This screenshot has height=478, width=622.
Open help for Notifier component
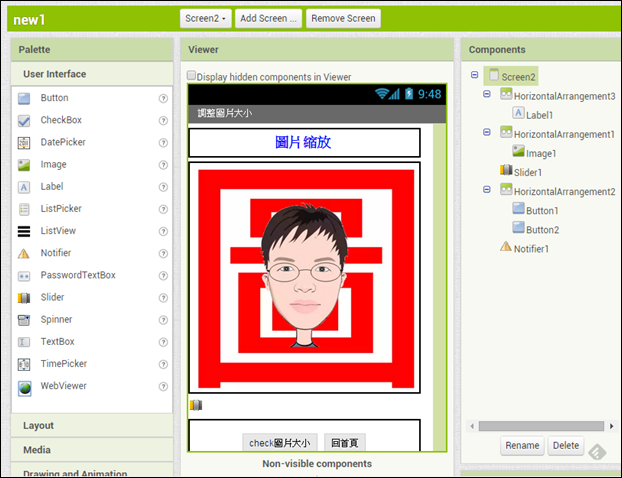tap(163, 253)
